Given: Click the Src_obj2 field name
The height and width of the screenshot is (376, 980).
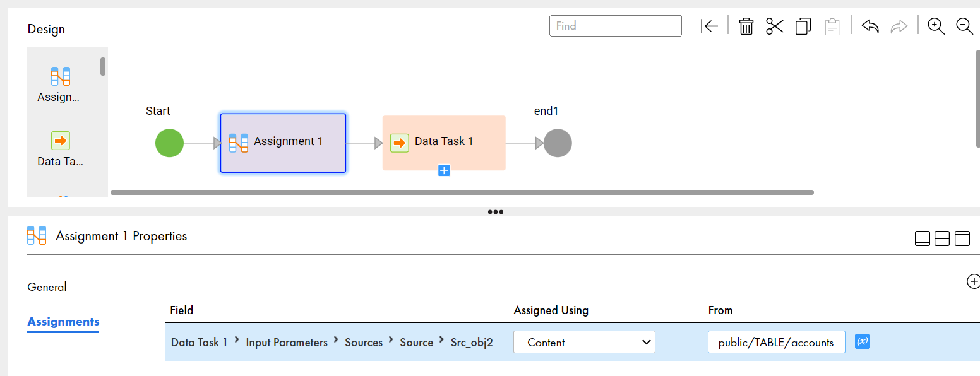Looking at the screenshot, I should tap(472, 343).
